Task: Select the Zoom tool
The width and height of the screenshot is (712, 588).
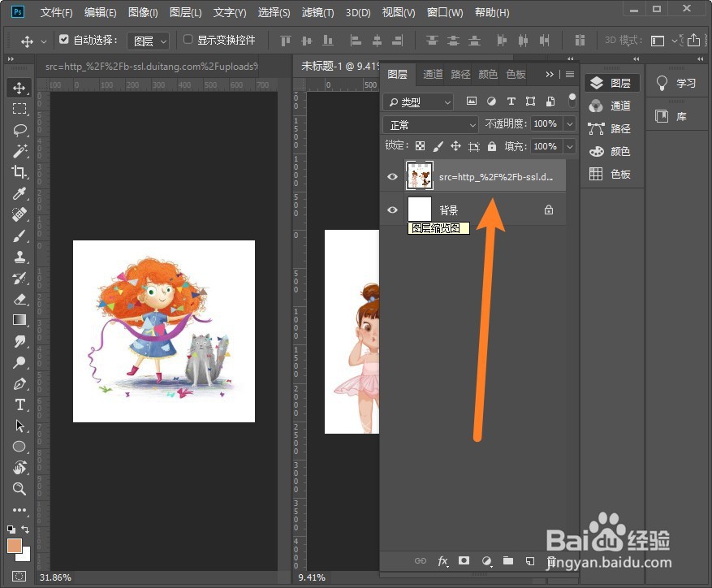Action: point(19,489)
